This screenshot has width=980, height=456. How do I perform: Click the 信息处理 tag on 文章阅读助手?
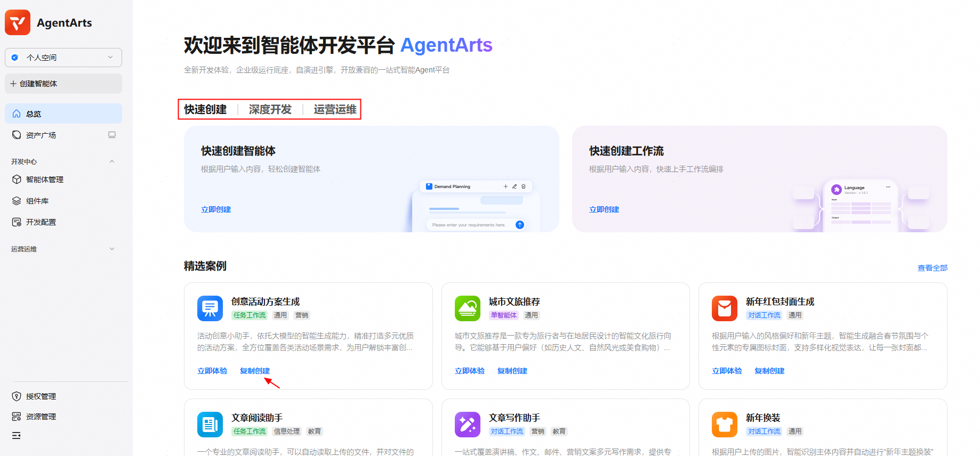[287, 431]
